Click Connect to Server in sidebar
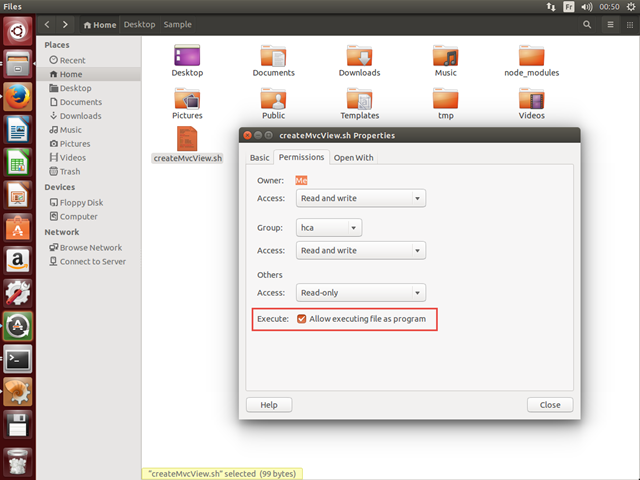The width and height of the screenshot is (640, 480). tap(89, 262)
